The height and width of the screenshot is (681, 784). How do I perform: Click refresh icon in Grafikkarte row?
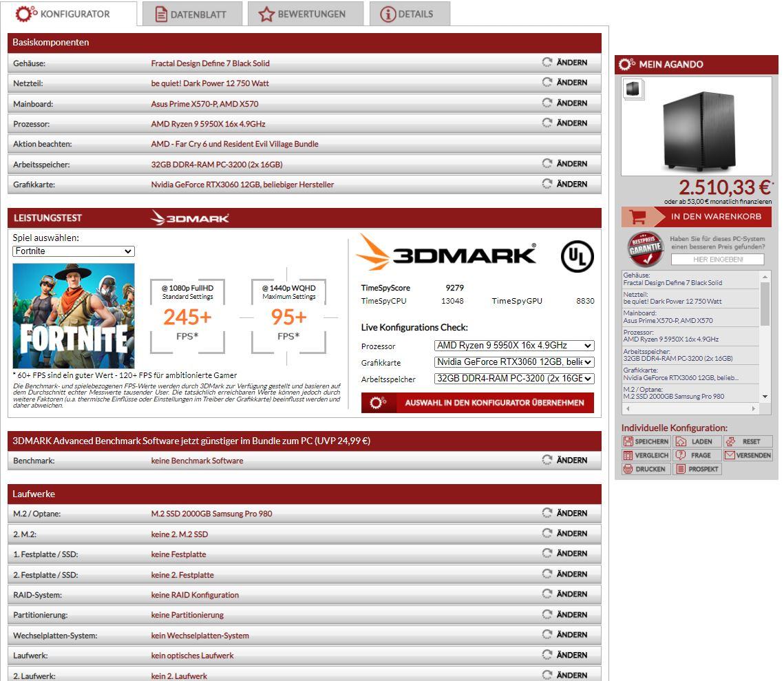(x=547, y=184)
